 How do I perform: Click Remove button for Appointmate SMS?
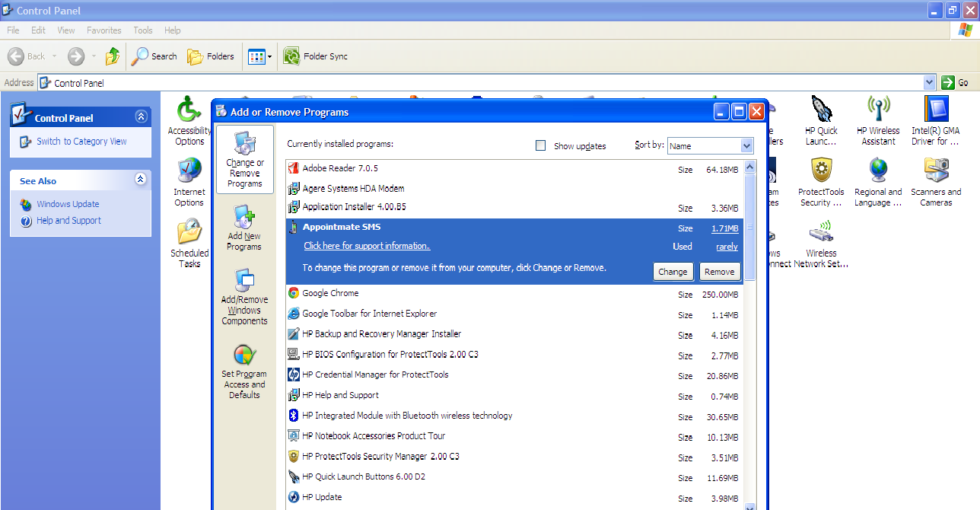click(x=720, y=272)
